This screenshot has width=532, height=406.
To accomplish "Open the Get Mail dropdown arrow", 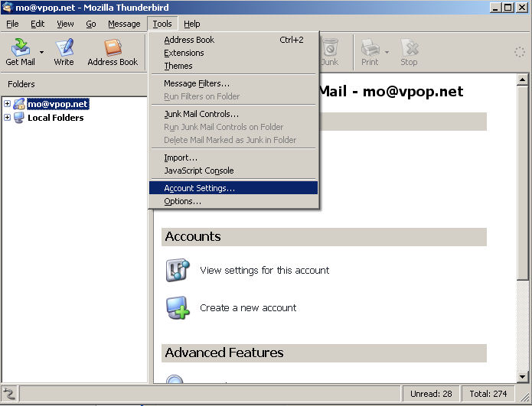I will pos(41,53).
